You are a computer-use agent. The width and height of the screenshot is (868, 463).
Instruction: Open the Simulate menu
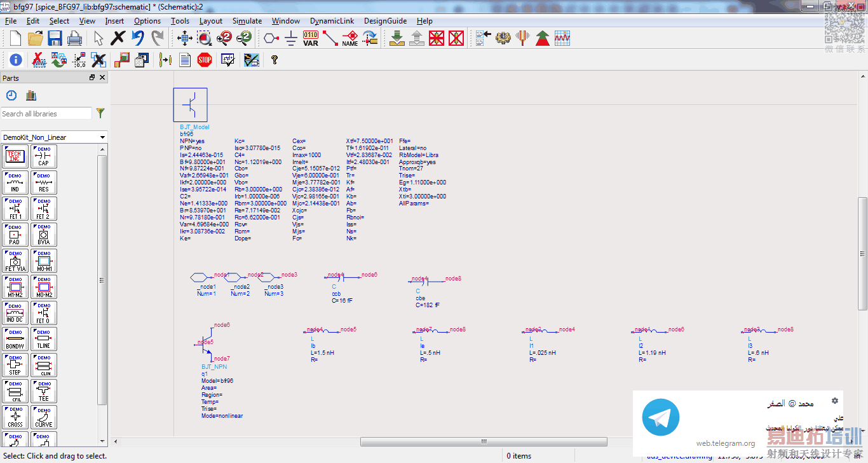click(x=247, y=21)
